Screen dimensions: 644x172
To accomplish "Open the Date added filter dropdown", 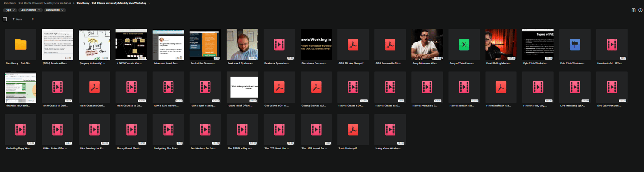I will click(x=55, y=9).
